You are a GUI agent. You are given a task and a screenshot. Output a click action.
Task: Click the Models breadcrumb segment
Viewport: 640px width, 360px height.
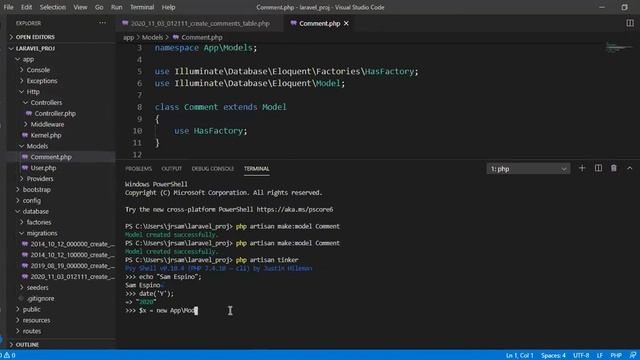[x=152, y=38]
